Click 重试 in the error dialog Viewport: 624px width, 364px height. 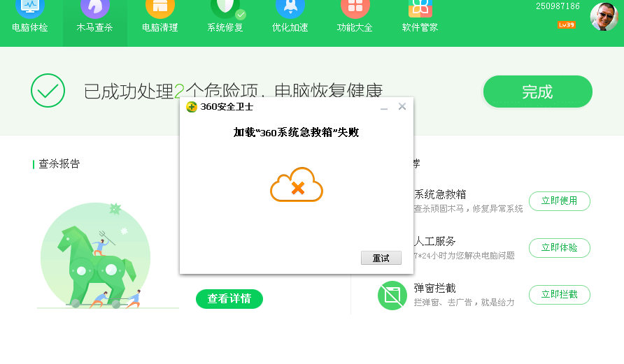click(381, 258)
